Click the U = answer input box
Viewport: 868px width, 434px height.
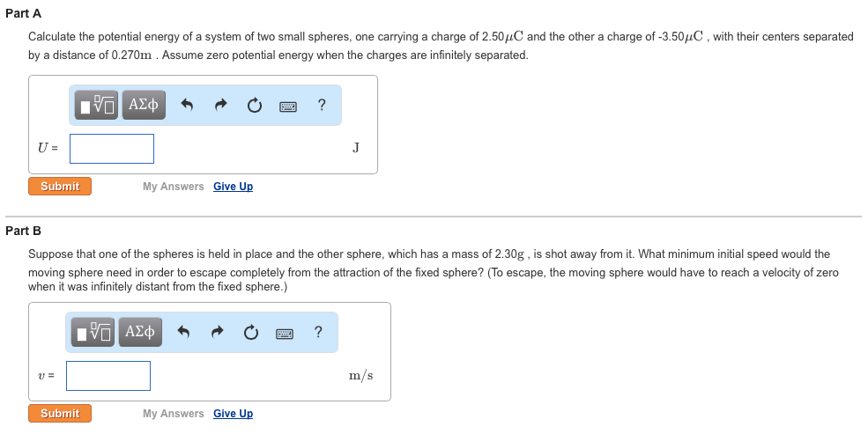pos(112,149)
